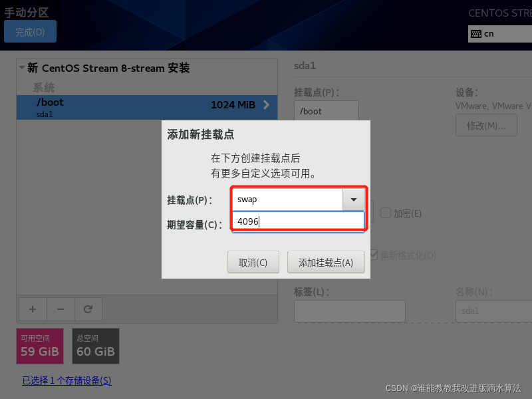The height and width of the screenshot is (399, 532).
Task: Click the 标签(L) label input field
Action: 349,311
